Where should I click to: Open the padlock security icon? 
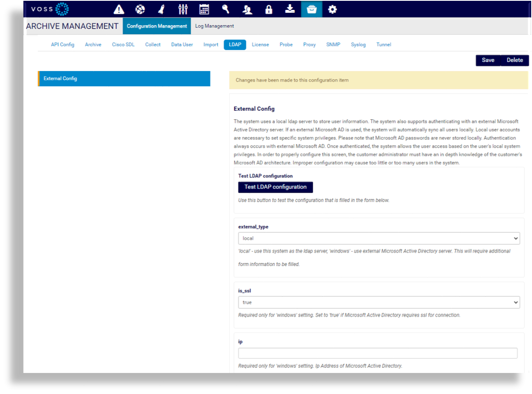269,9
